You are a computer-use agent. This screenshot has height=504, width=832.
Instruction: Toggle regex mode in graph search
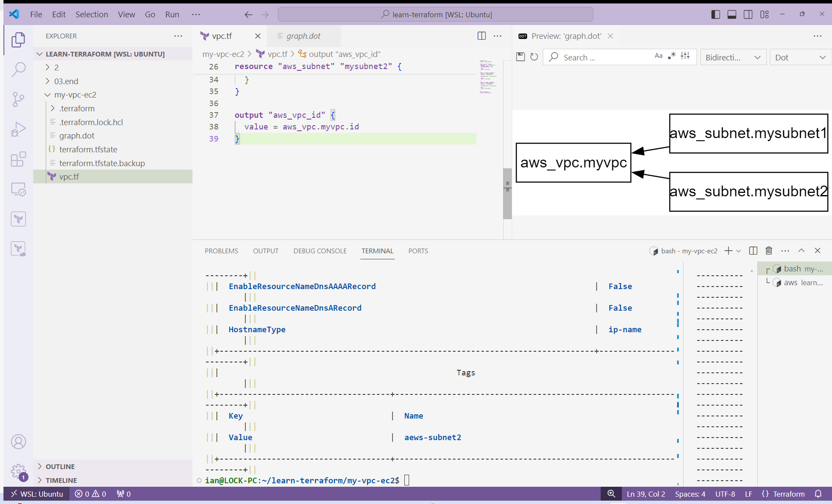tap(671, 56)
